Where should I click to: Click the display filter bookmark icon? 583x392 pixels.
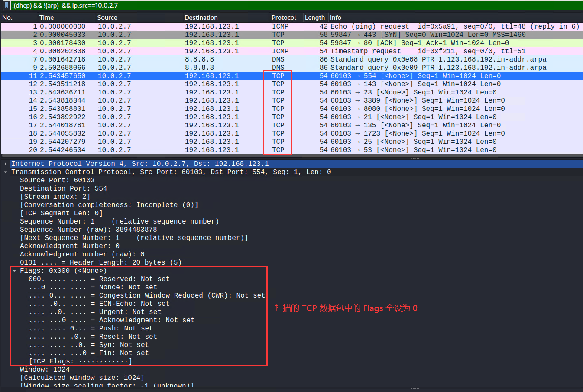6,6
